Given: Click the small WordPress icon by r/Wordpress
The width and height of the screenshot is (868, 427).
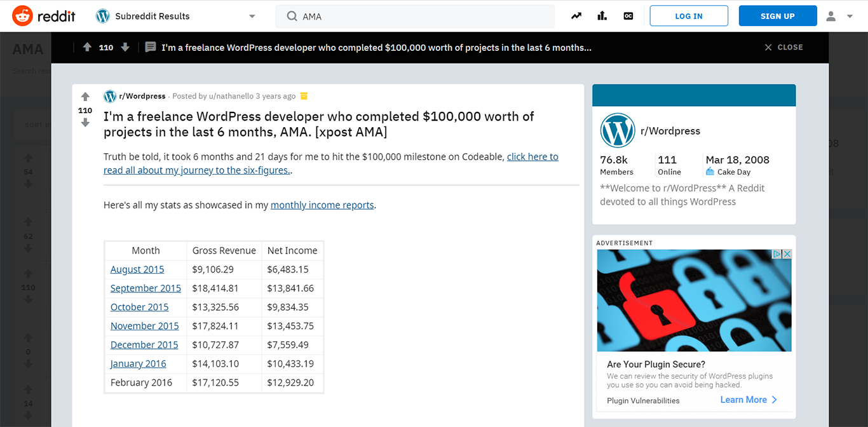Looking at the screenshot, I should pos(110,96).
